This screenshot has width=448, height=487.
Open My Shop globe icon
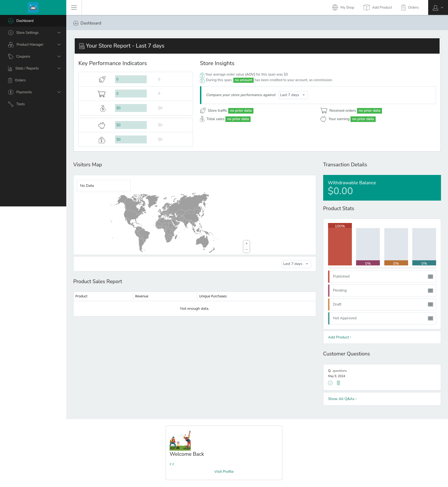pos(335,7)
